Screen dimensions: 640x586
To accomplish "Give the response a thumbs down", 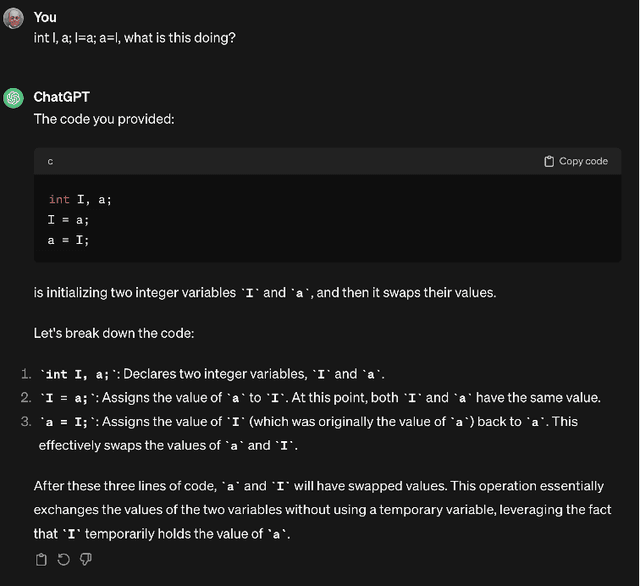I will pos(85,560).
